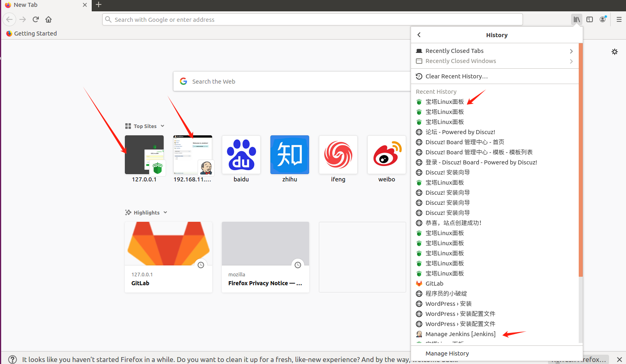Dismiss the refresh Firefox notification bar
The height and width of the screenshot is (364, 626).
pos(619,360)
